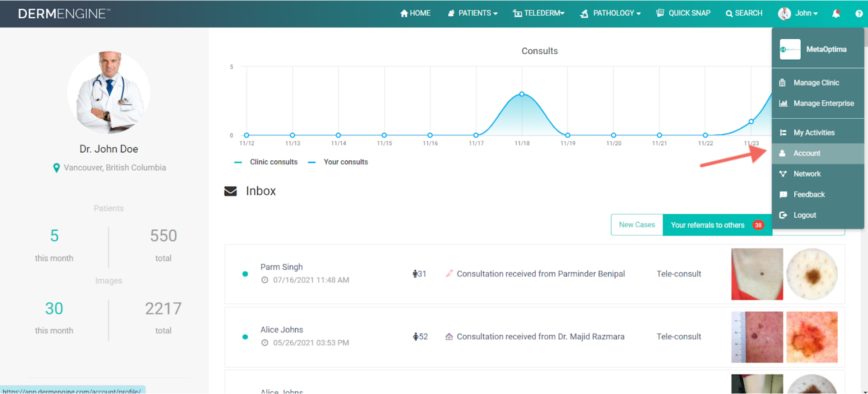Click the Vancouver location pin icon
This screenshot has width=868, height=394.
pos(57,168)
